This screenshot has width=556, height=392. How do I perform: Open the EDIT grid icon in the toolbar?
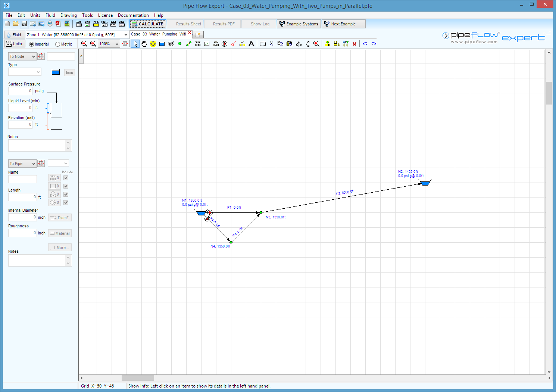[x=87, y=24]
